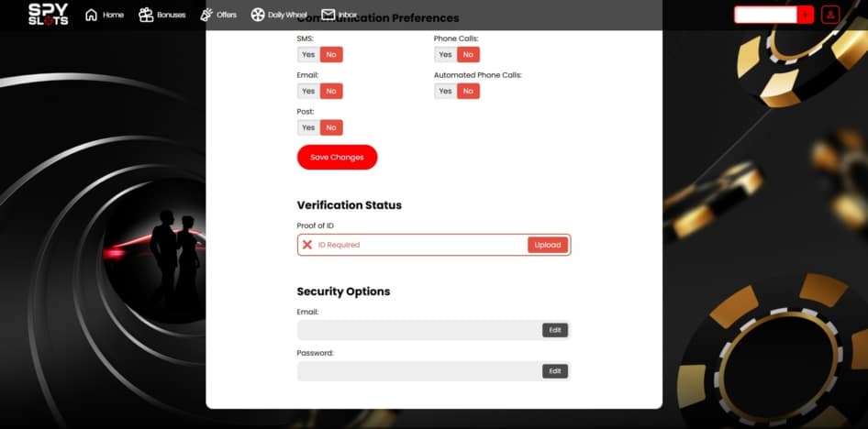Go to Inbox menu item
The height and width of the screenshot is (429, 868).
coord(348,15)
